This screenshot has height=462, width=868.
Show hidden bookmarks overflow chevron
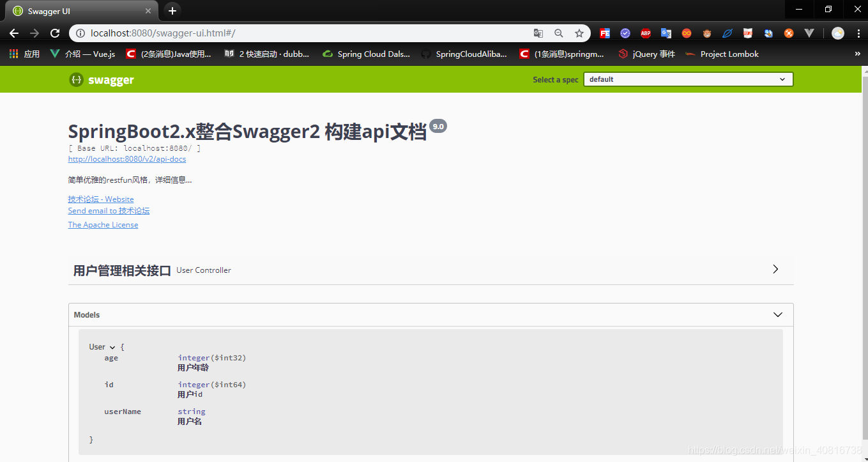click(x=857, y=54)
